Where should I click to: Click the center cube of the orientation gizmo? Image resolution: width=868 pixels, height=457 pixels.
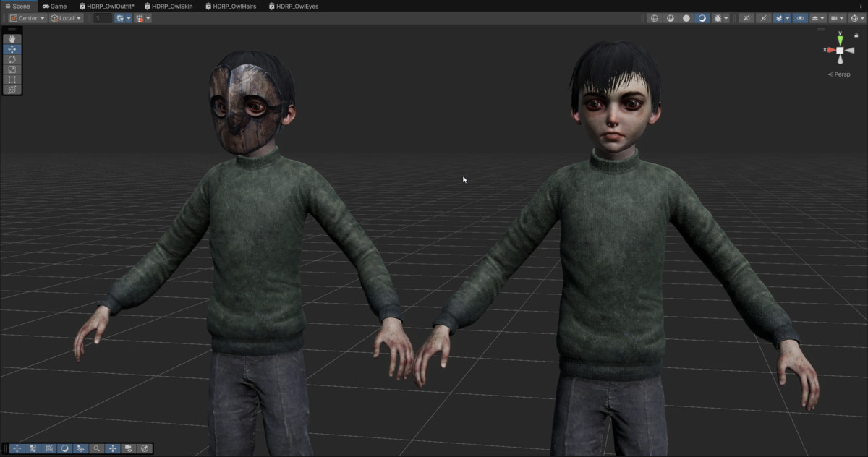840,50
